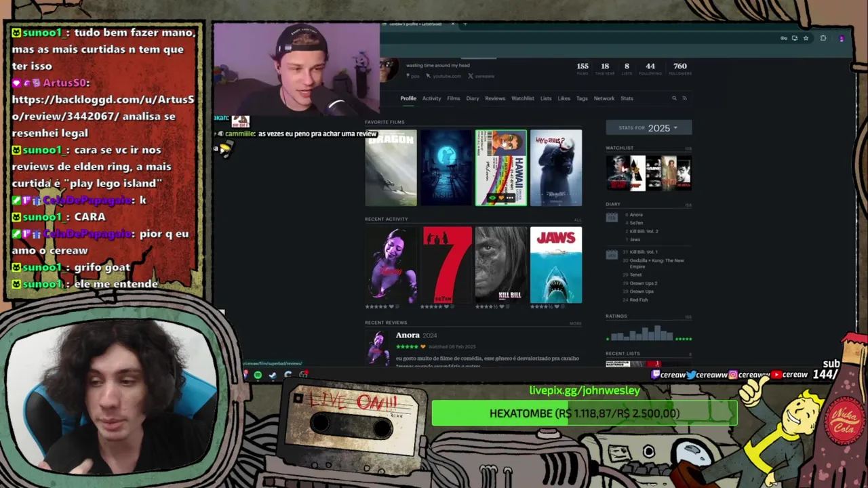Open Godzilla x Kong diary entry
This screenshot has height=488, width=868.
click(656, 263)
